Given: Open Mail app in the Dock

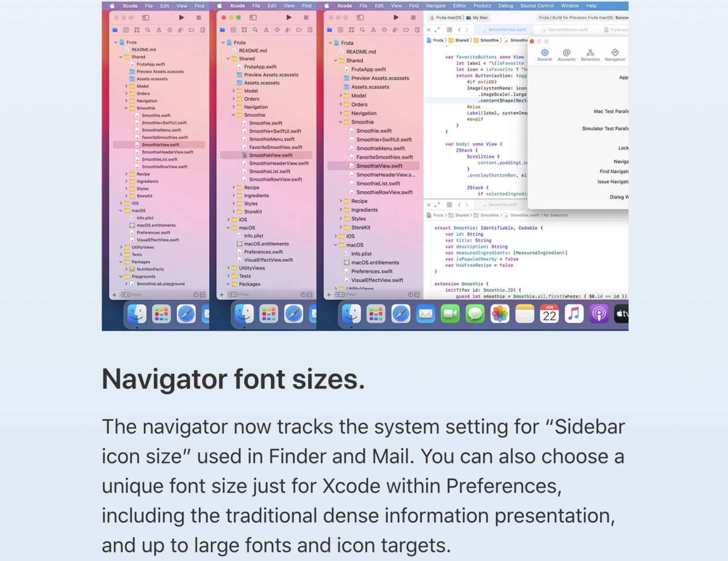Looking at the screenshot, I should [x=426, y=315].
